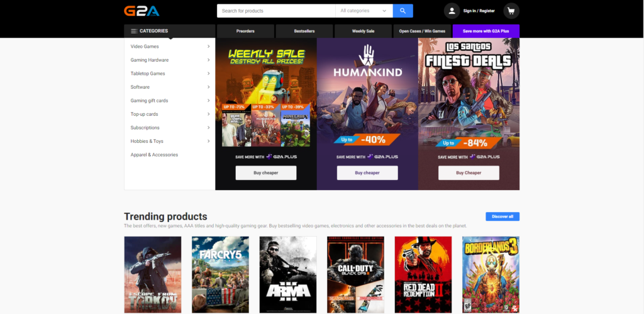Click the blue search magnifier button

(403, 11)
